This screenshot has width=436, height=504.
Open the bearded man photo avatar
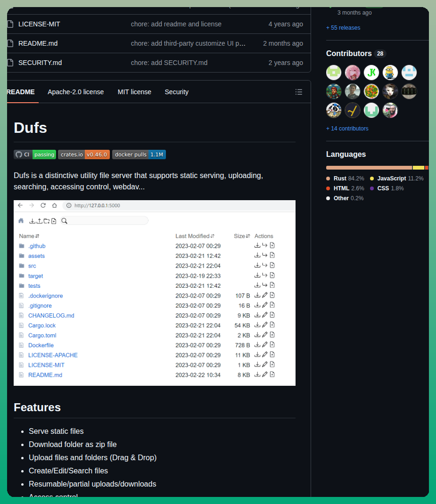(390, 111)
